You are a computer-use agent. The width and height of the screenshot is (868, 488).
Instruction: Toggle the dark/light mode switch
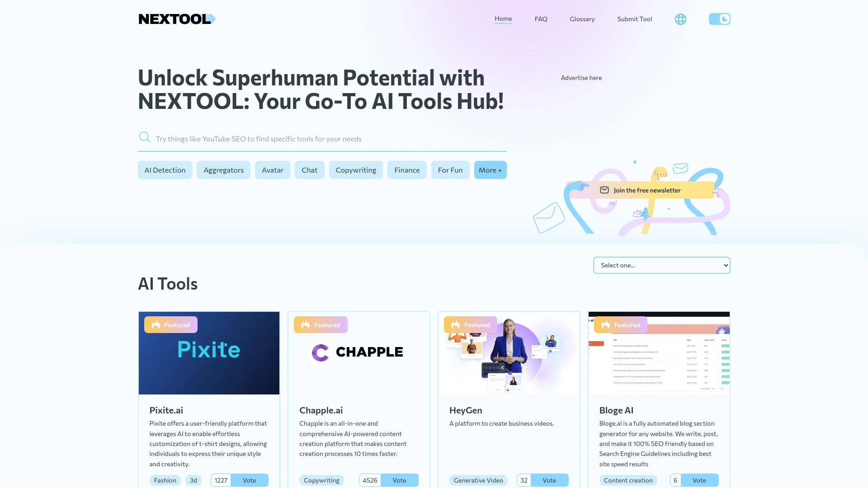[719, 19]
